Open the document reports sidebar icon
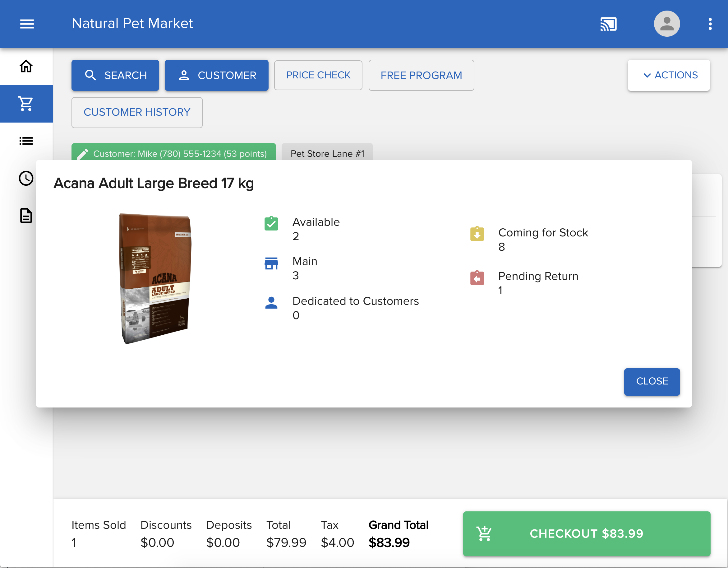 point(26,216)
